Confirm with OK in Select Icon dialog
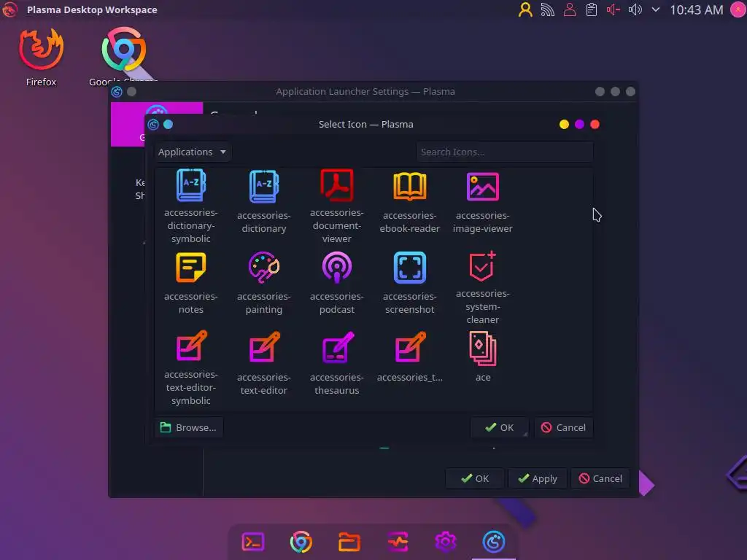The width and height of the screenshot is (747, 560). click(x=499, y=427)
